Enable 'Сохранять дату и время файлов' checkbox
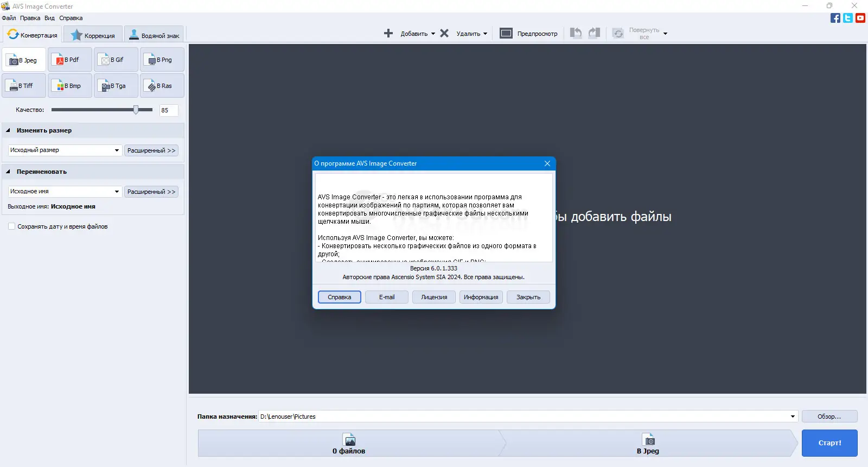Viewport: 868px width, 467px height. click(x=11, y=226)
